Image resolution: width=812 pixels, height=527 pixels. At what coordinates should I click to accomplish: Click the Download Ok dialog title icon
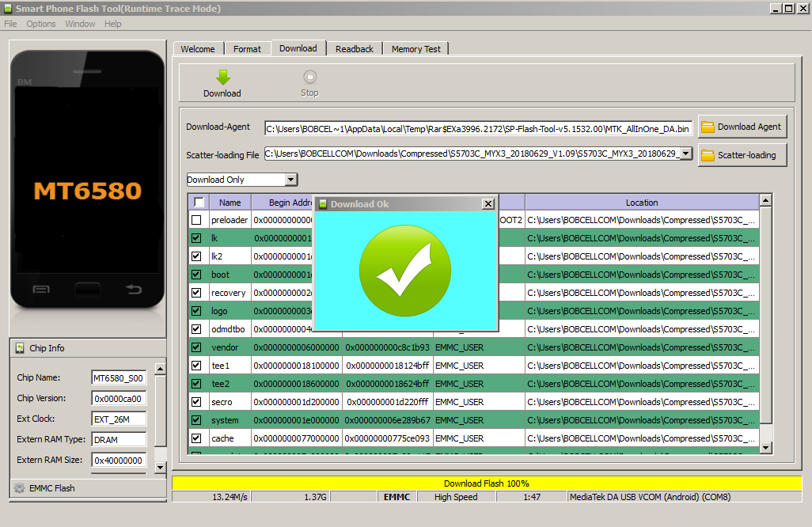(x=323, y=204)
